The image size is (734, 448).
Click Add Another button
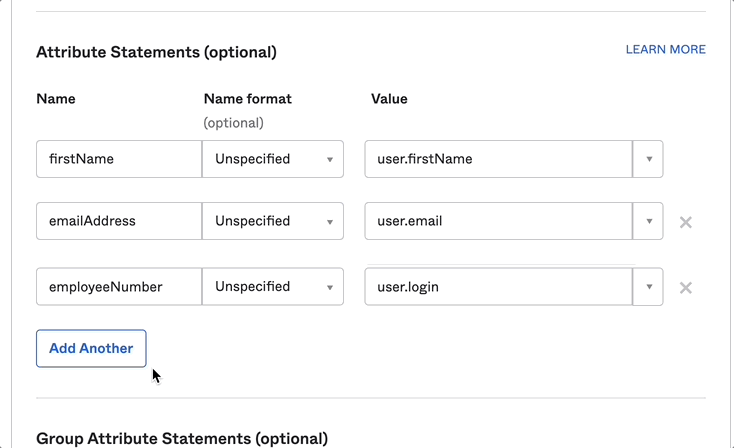[91, 348]
